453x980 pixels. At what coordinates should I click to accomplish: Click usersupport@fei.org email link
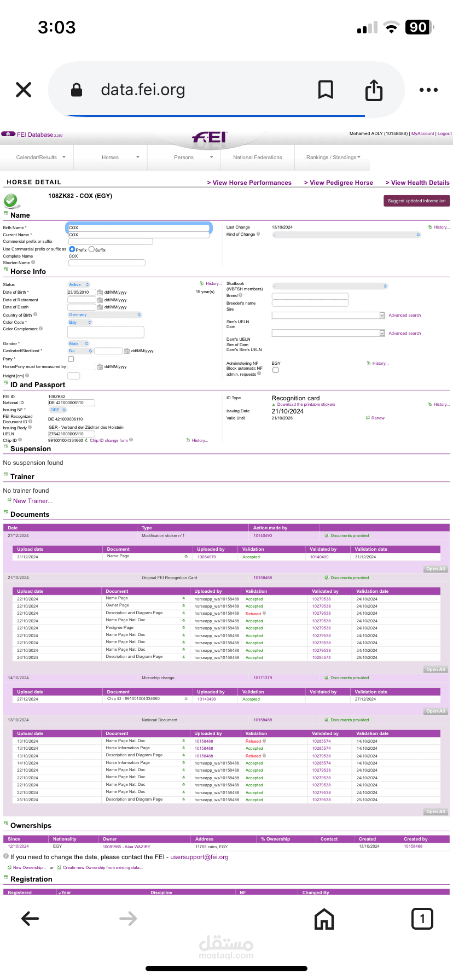click(199, 857)
